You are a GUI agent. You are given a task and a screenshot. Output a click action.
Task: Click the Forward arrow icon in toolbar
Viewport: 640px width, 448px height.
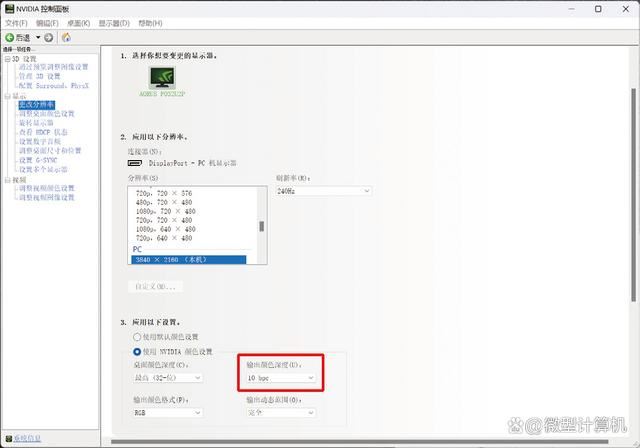(x=49, y=37)
